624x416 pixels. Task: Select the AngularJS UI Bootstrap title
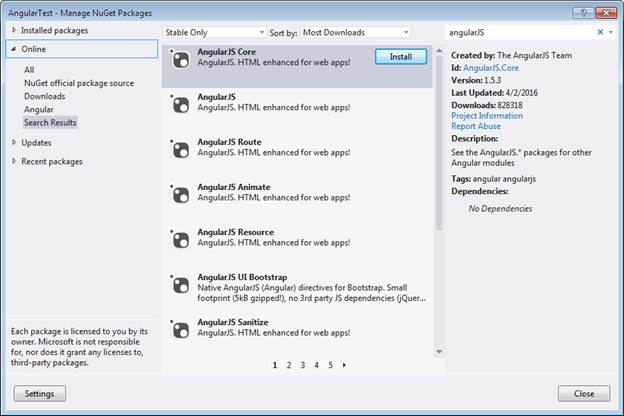[242, 277]
